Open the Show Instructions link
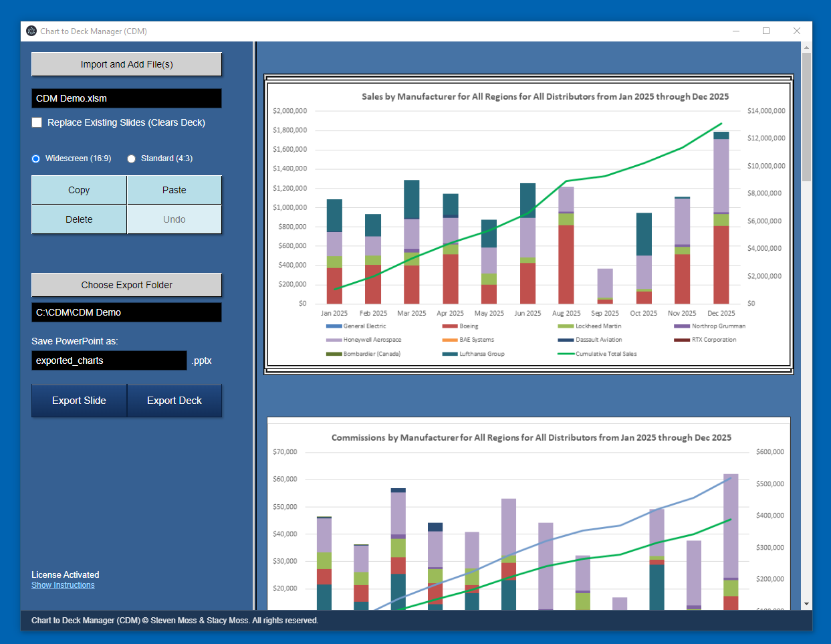The image size is (831, 644). pos(63,585)
